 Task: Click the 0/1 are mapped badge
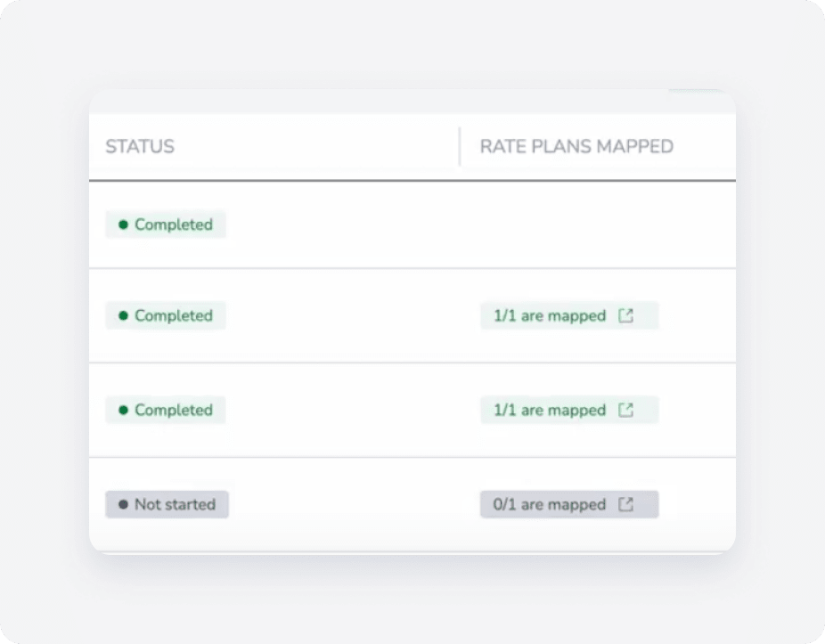click(569, 504)
